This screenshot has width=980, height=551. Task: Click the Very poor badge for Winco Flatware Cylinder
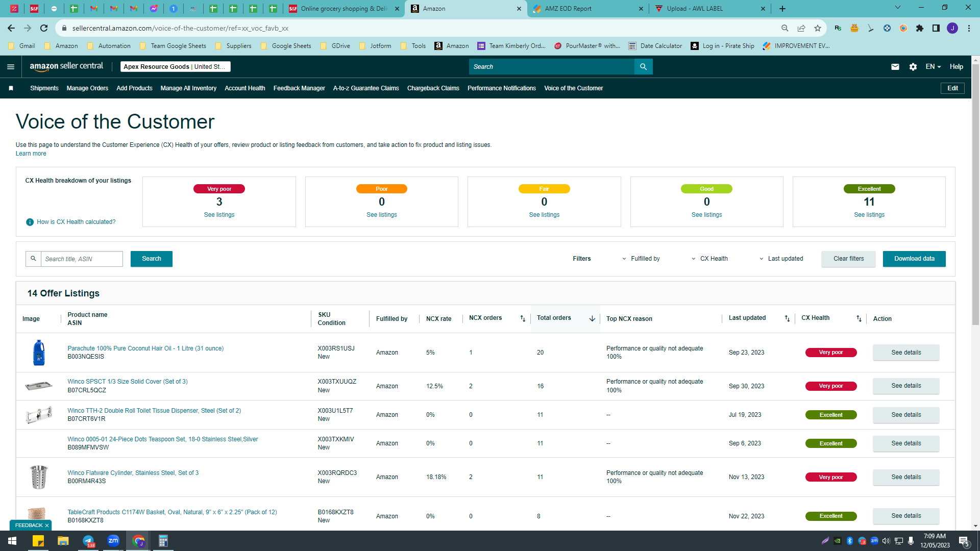tap(831, 477)
